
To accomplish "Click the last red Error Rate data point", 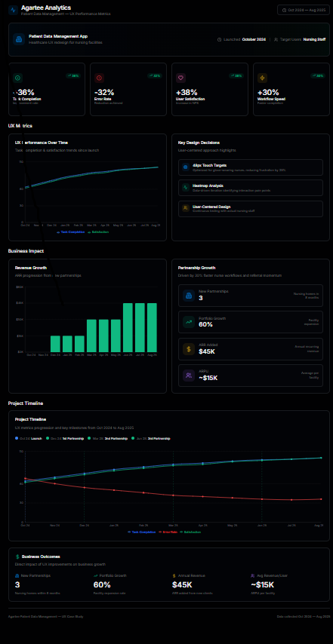I will coord(321,499).
